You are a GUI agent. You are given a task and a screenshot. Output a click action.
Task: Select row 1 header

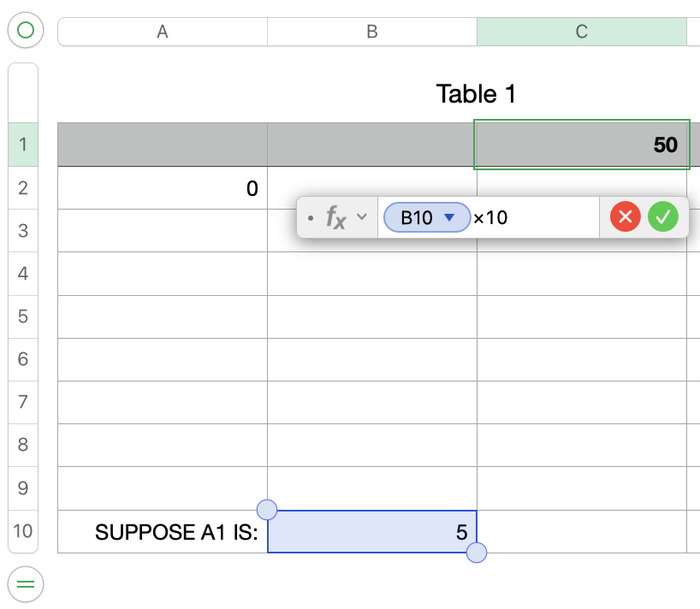(x=23, y=145)
